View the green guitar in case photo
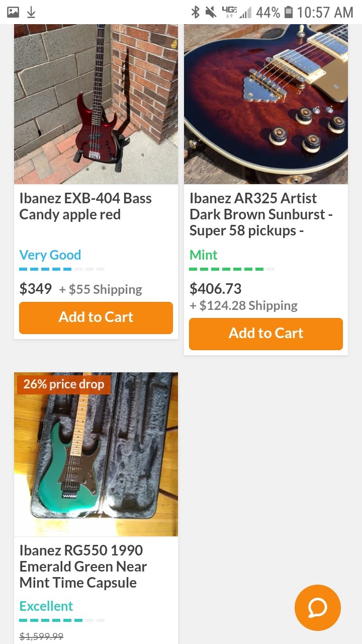 96,454
